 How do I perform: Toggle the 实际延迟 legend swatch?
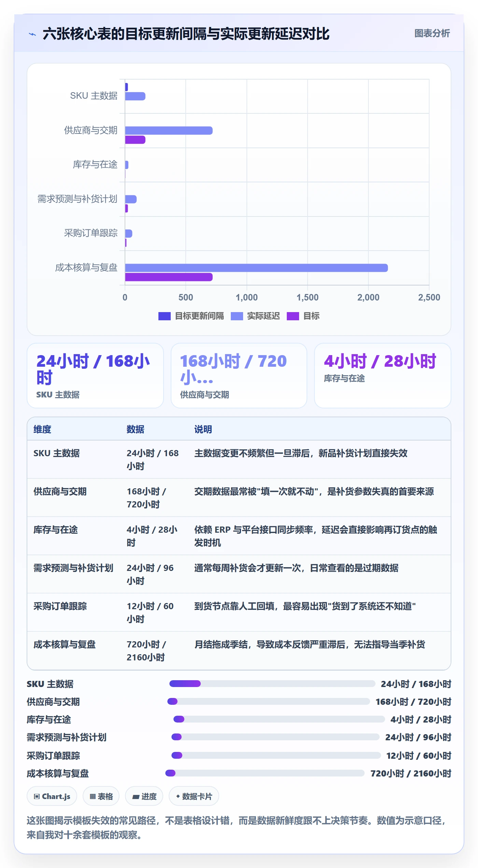pos(237,316)
